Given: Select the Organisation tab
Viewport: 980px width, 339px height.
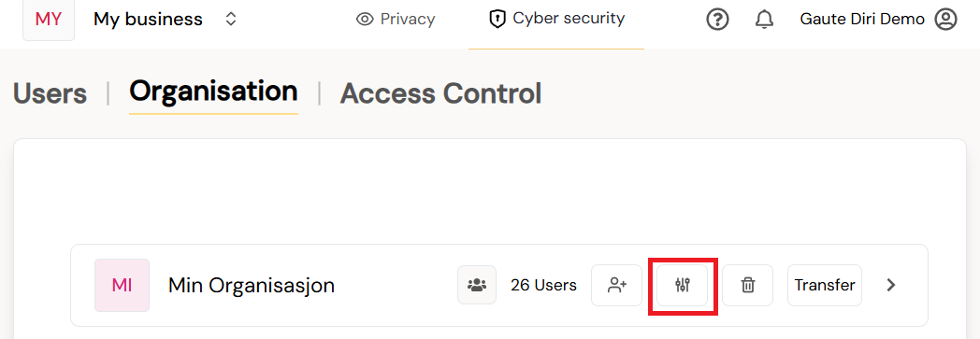Looking at the screenshot, I should coord(213,92).
